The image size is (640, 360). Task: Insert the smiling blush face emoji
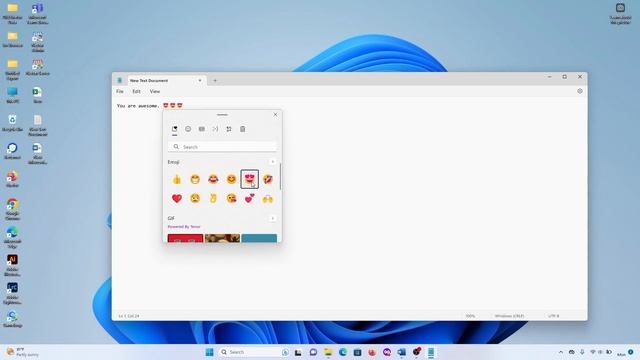click(x=231, y=179)
